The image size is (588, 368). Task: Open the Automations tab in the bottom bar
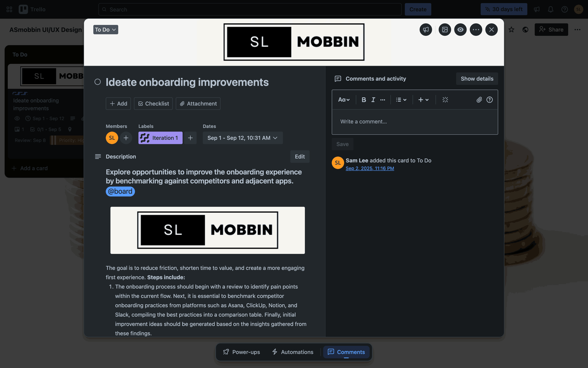click(x=293, y=352)
